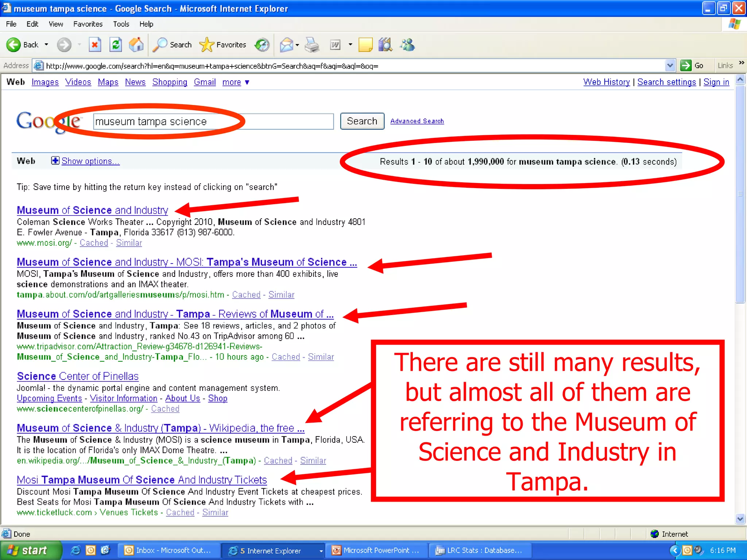Open the File menu
The height and width of the screenshot is (560, 747).
click(11, 24)
